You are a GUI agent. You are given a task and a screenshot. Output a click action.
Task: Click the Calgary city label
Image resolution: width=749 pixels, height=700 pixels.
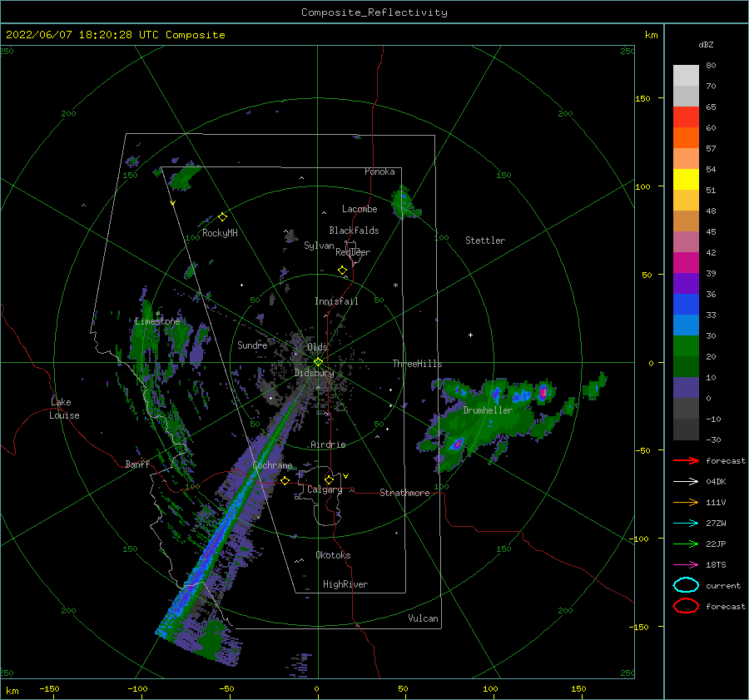pyautogui.click(x=325, y=489)
